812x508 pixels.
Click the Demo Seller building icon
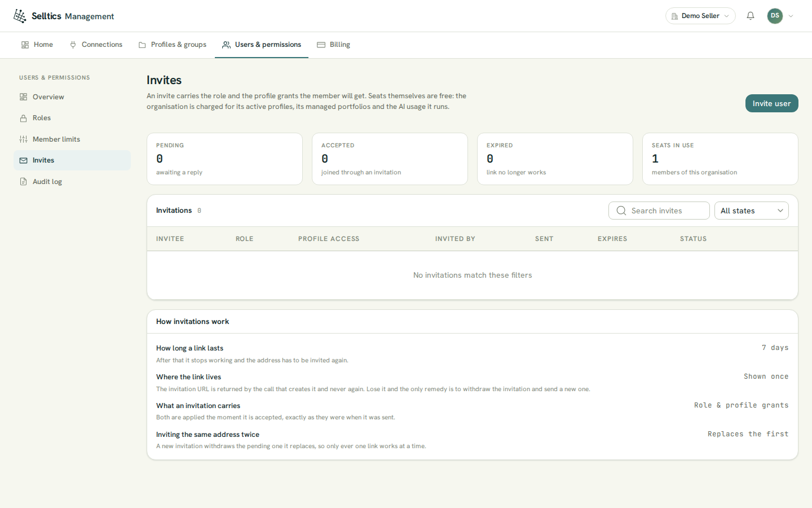[674, 16]
